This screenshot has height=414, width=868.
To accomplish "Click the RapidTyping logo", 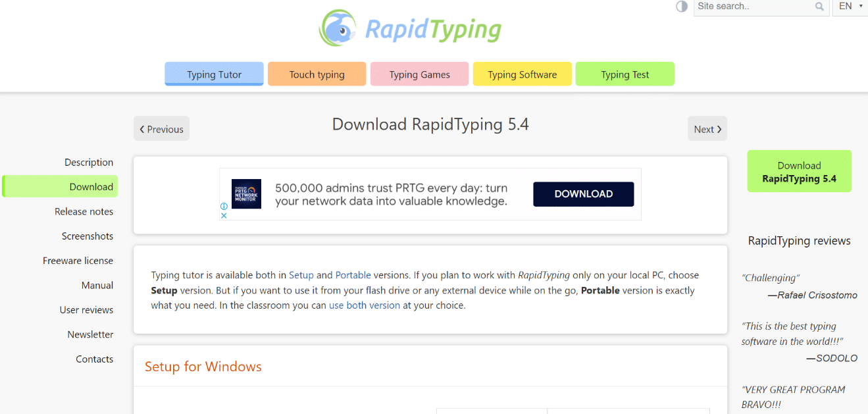I will point(411,29).
